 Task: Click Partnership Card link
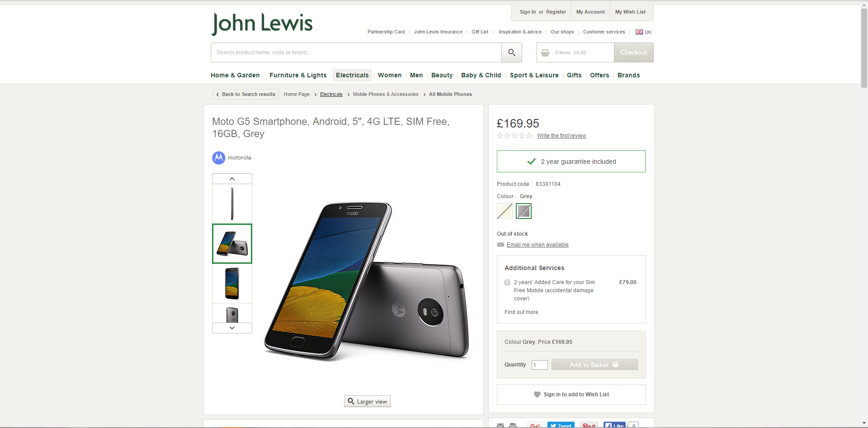pyautogui.click(x=386, y=32)
